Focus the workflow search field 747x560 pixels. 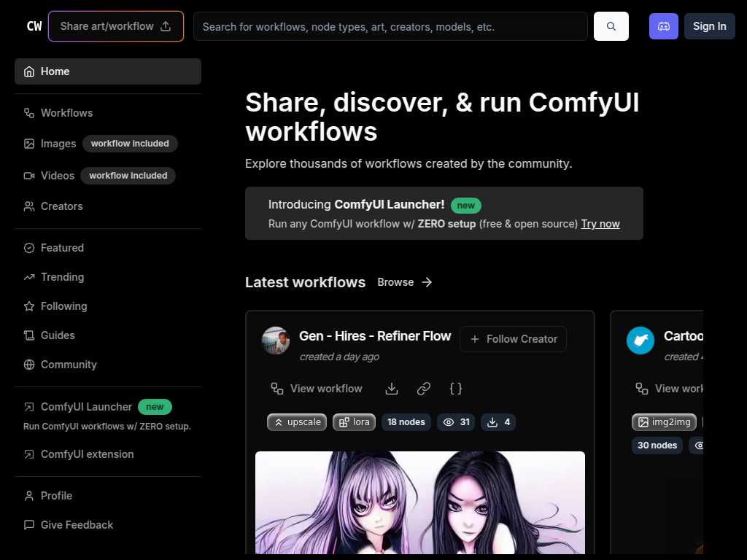click(390, 27)
